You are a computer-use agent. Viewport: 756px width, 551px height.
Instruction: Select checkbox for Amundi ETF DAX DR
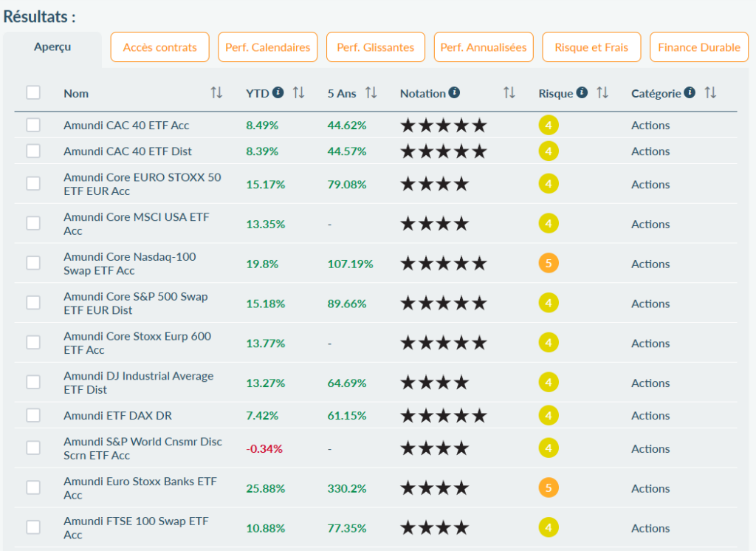click(x=33, y=415)
